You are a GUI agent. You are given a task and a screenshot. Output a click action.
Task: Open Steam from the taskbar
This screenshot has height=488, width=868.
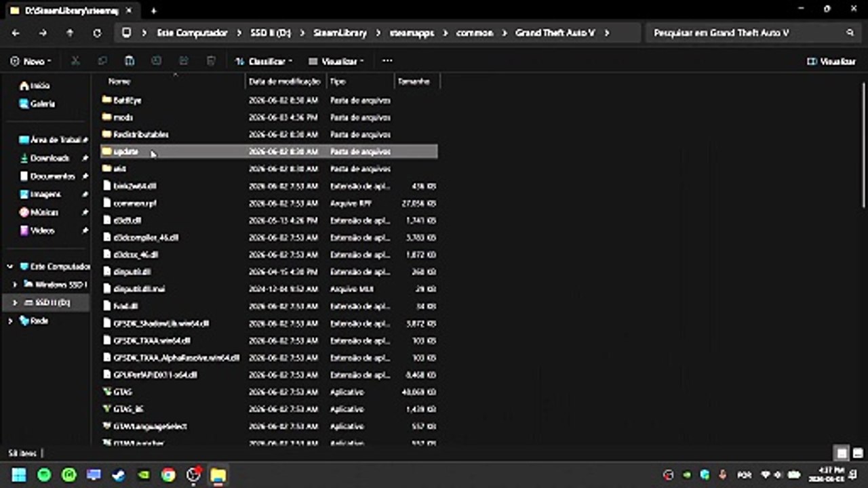point(119,474)
